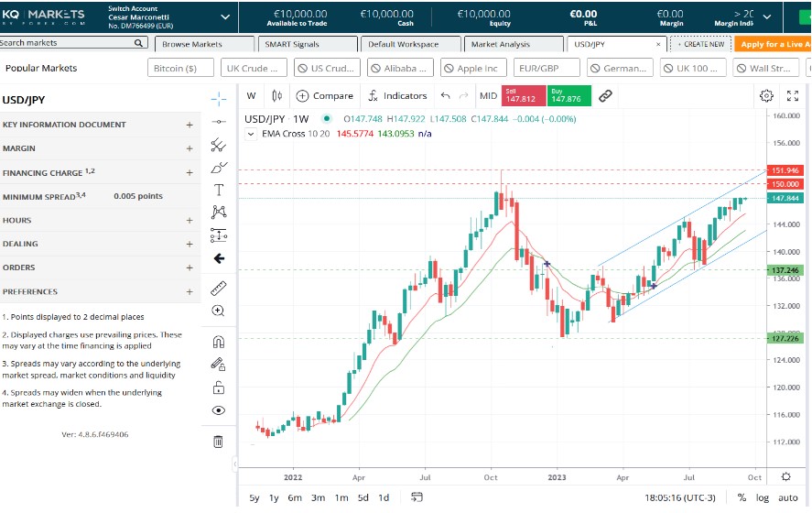Expand the FINANCING CHARGE section

(100, 172)
